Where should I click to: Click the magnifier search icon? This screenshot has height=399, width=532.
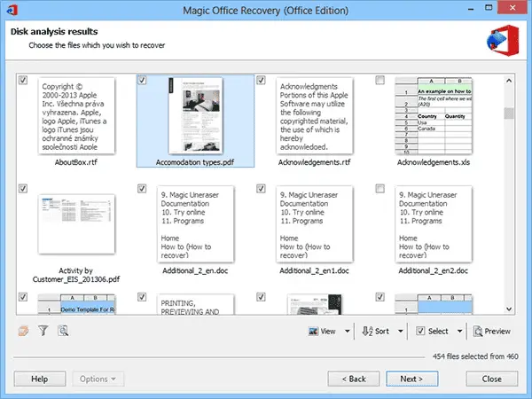[x=63, y=331]
